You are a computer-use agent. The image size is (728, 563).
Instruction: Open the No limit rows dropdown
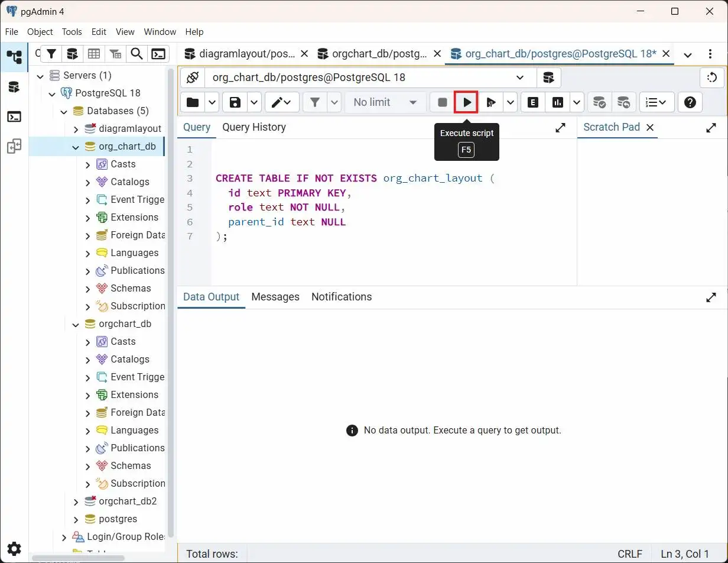tap(385, 102)
